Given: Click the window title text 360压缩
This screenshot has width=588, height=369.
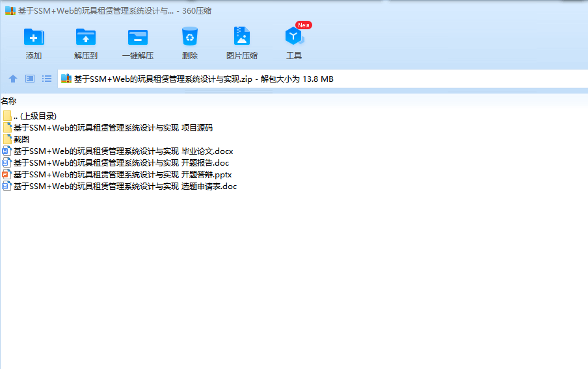Looking at the screenshot, I should 197,11.
